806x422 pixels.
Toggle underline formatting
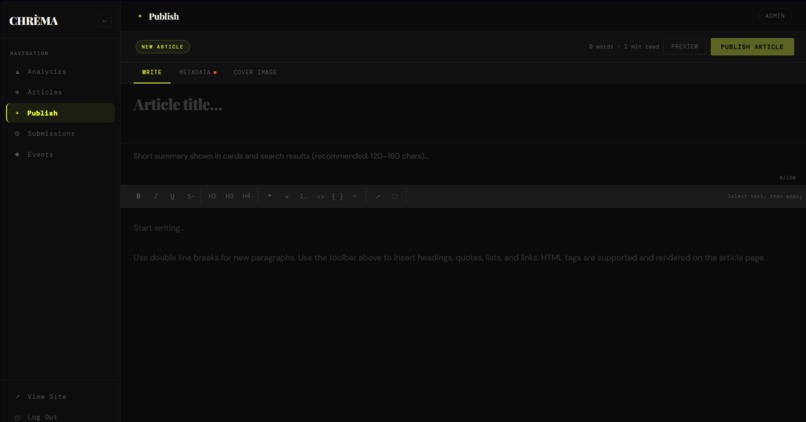point(172,196)
